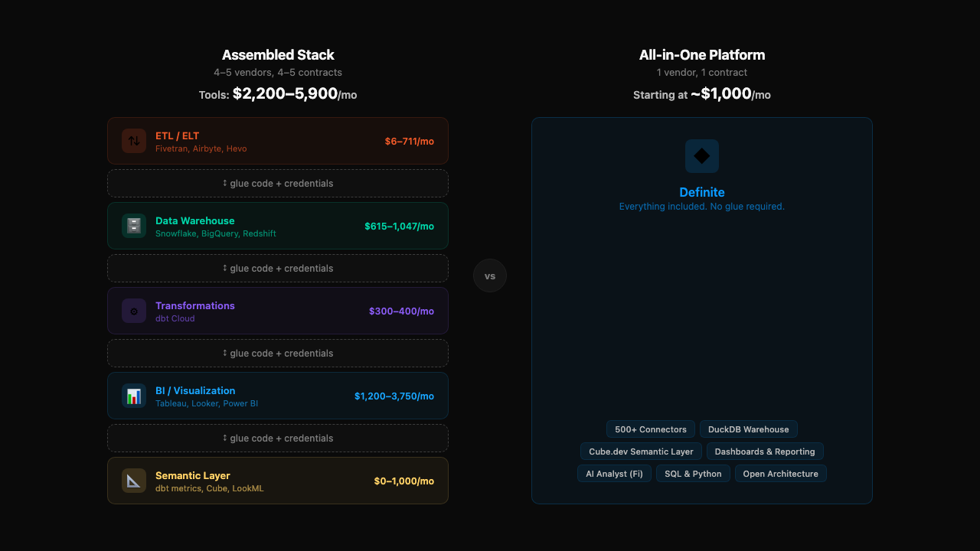Select the AI Analyst (Fi) chip
The width and height of the screenshot is (980, 551).
(x=614, y=473)
